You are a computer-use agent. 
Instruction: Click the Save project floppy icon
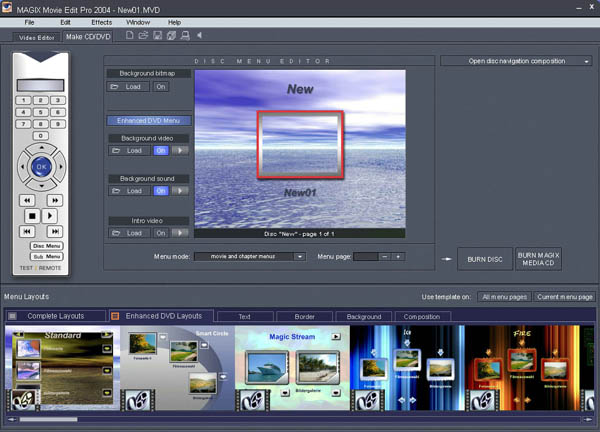click(x=157, y=37)
